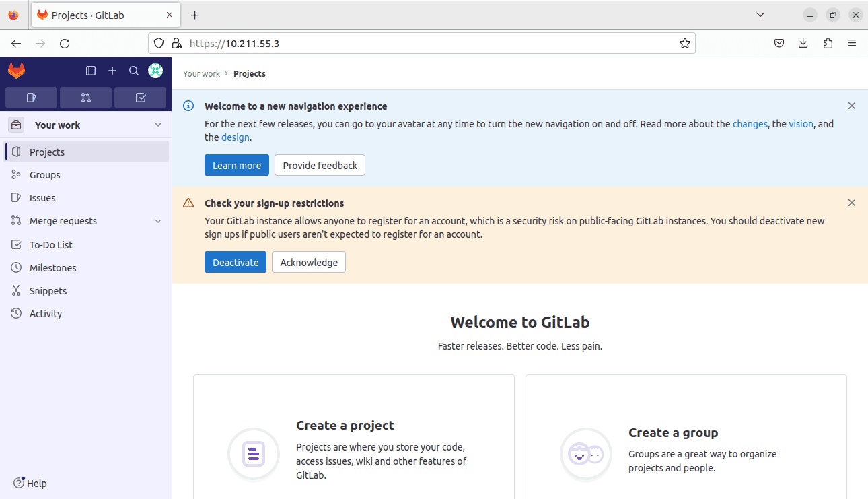Click the Your work briefcase icon
868x499 pixels.
click(16, 125)
